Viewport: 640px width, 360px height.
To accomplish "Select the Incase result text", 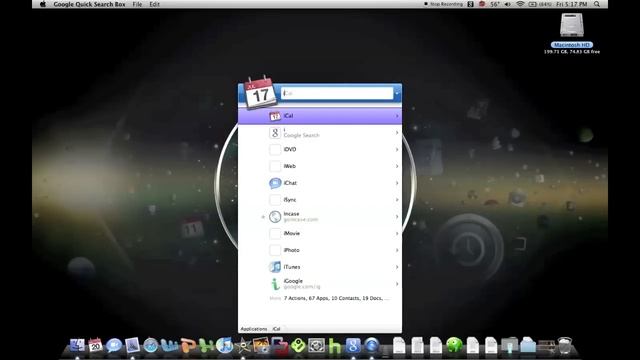I will 291,214.
